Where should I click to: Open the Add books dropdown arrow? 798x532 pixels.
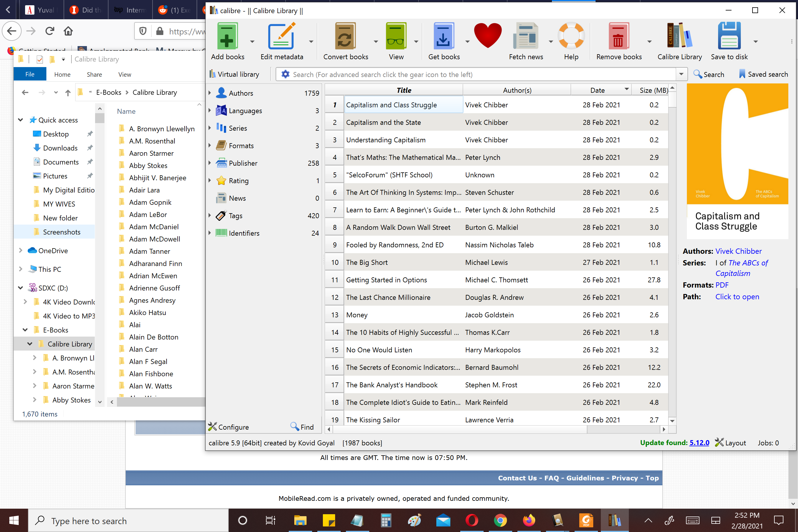click(252, 42)
